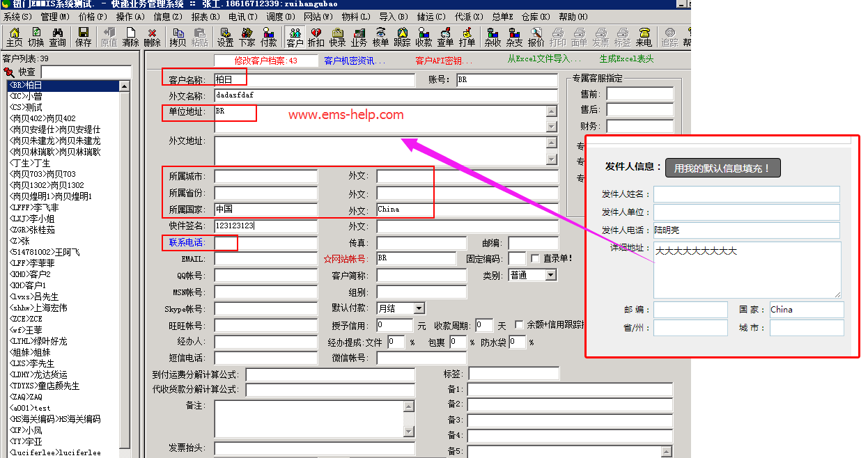Open the 管理(M) menu
Image resolution: width=868 pixels, height=458 pixels.
tap(55, 17)
